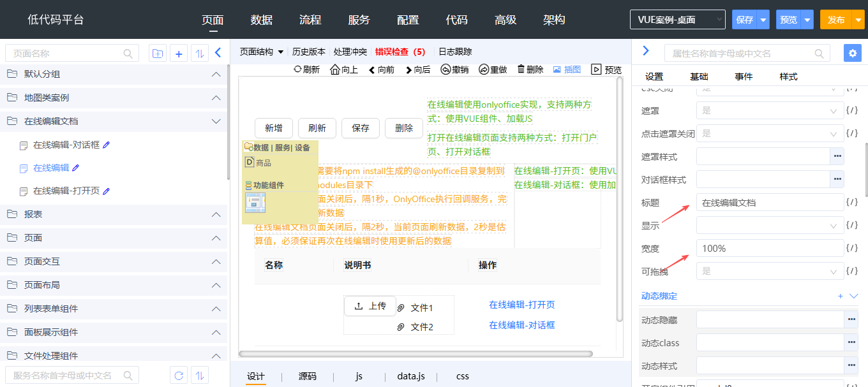Click the sort arrows icon beside page search
The width and height of the screenshot is (868, 387).
[200, 54]
